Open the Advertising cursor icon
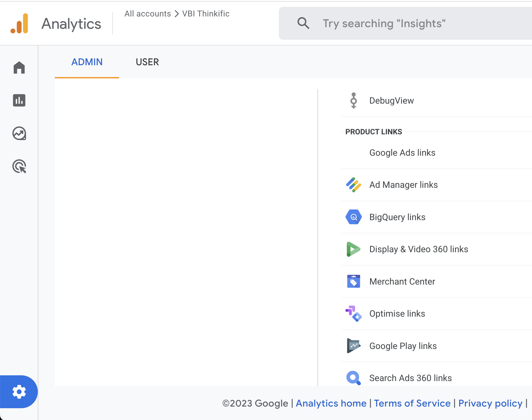Image resolution: width=532 pixels, height=420 pixels. pyautogui.click(x=19, y=166)
